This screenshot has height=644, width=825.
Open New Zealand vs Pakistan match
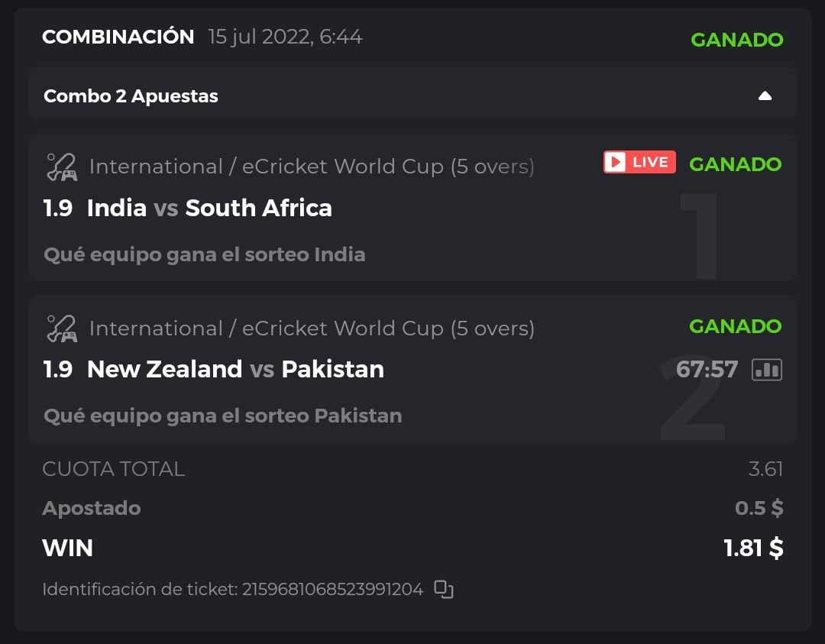point(235,370)
